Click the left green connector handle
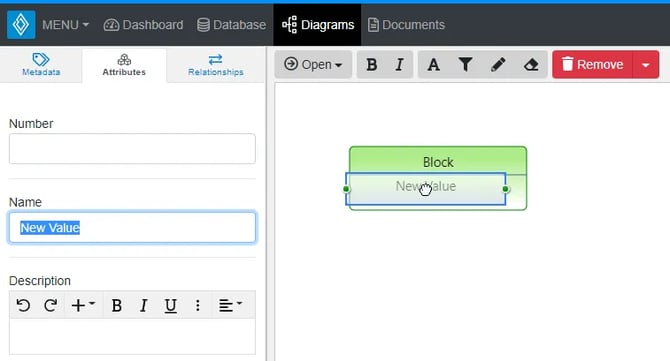The image size is (670, 361). [347, 189]
